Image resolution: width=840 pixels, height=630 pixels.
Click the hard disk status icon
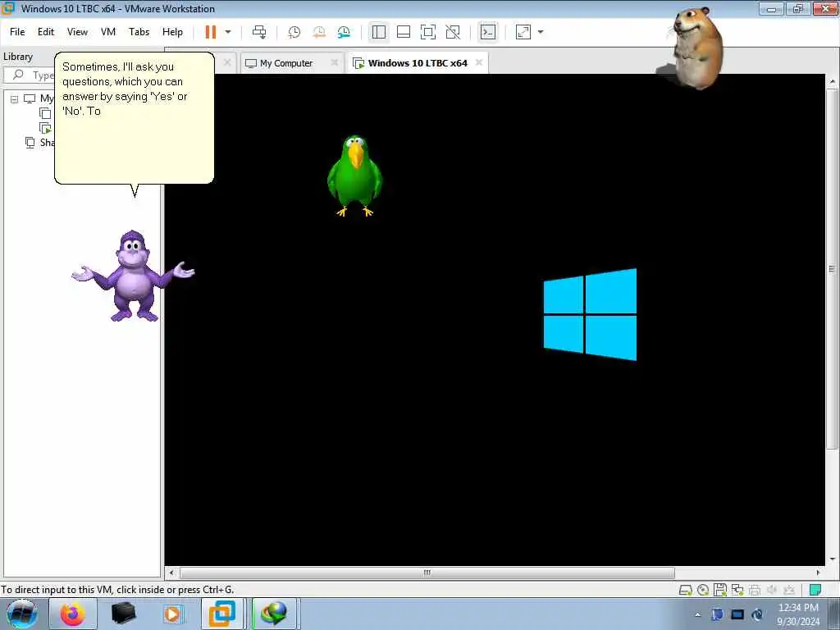tap(685, 591)
